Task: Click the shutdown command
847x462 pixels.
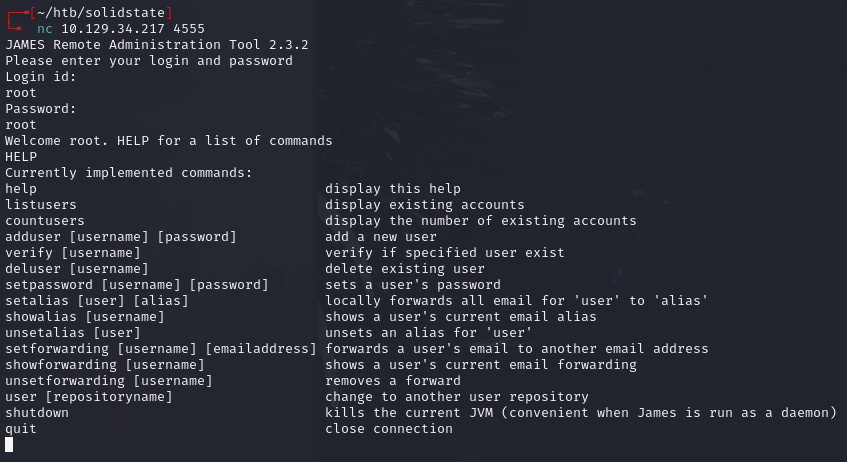Action: coord(37,412)
